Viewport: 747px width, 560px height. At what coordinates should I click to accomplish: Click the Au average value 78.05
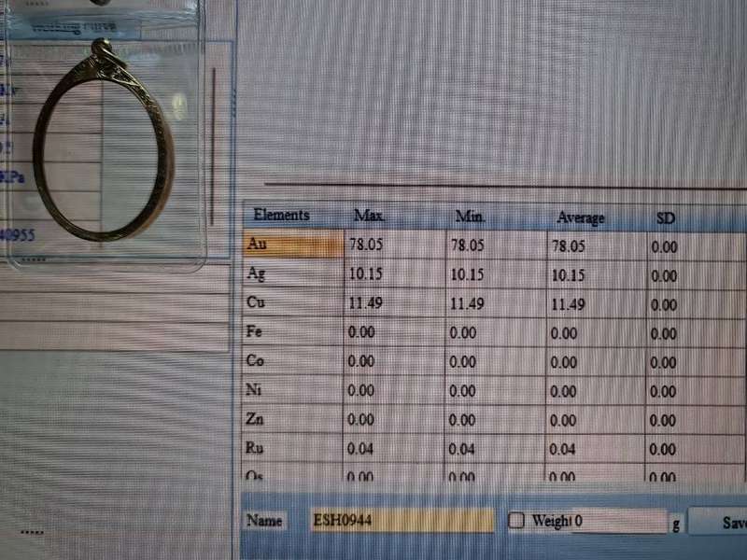tap(569, 247)
